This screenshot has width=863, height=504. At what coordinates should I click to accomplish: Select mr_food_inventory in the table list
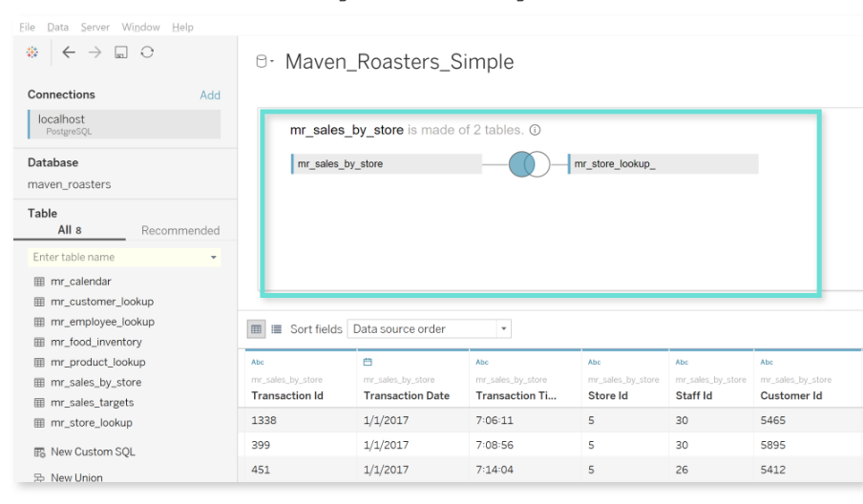tap(96, 343)
